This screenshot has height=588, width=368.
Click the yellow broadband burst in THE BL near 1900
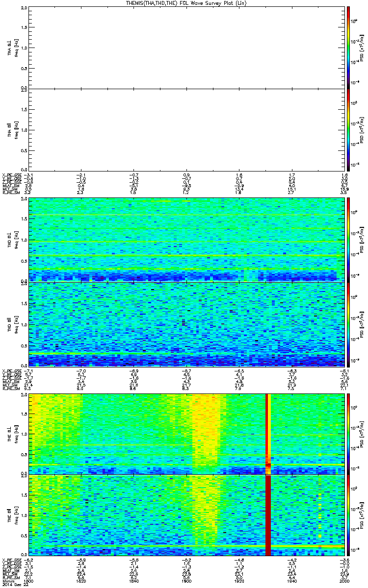(x=205, y=431)
